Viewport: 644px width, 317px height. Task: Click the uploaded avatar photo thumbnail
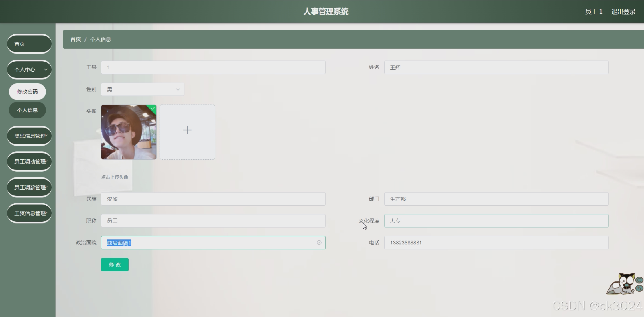coord(128,132)
